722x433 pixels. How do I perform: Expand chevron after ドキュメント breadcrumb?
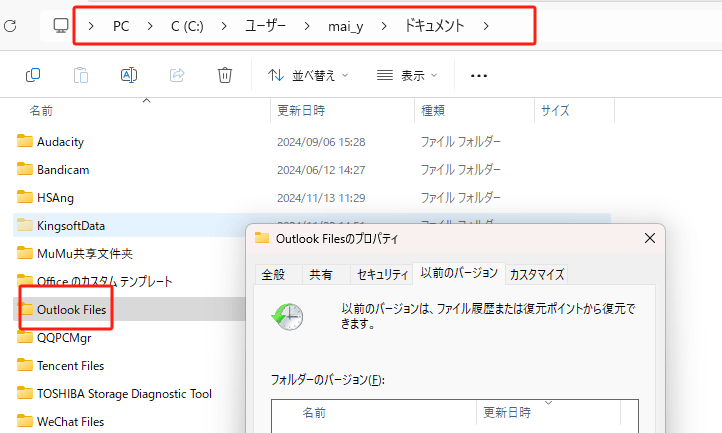[x=486, y=26]
